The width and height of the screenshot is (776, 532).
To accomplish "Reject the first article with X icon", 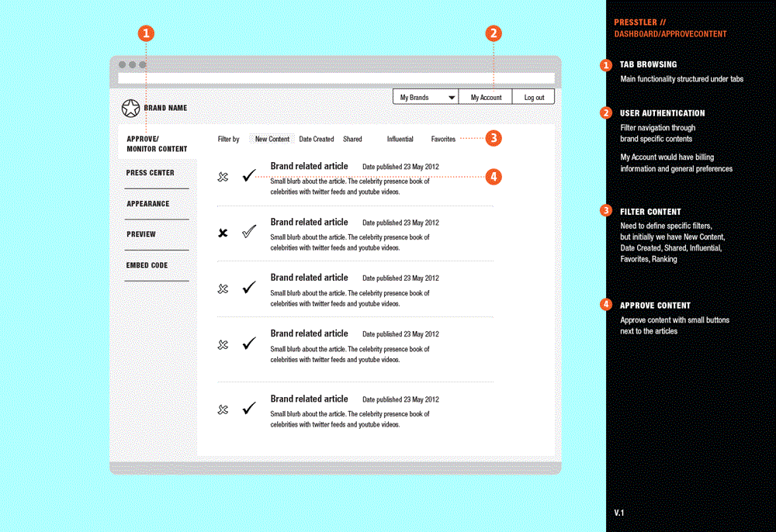I will coord(223,178).
